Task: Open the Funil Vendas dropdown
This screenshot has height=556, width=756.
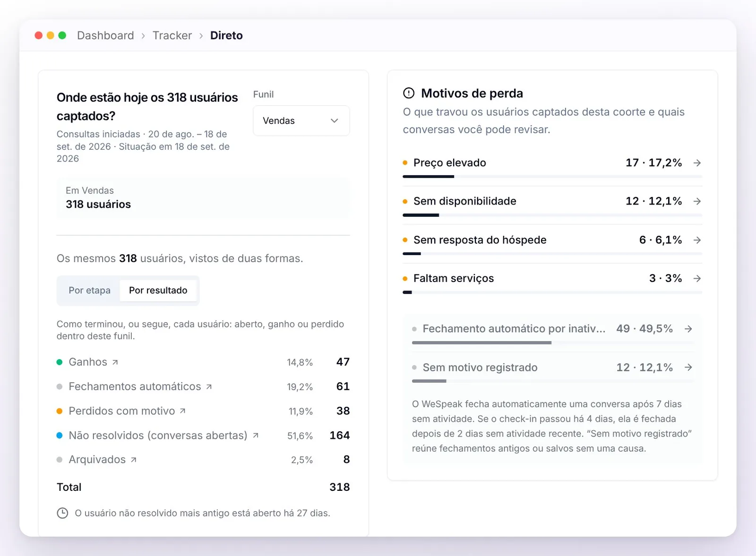Action: 301,121
